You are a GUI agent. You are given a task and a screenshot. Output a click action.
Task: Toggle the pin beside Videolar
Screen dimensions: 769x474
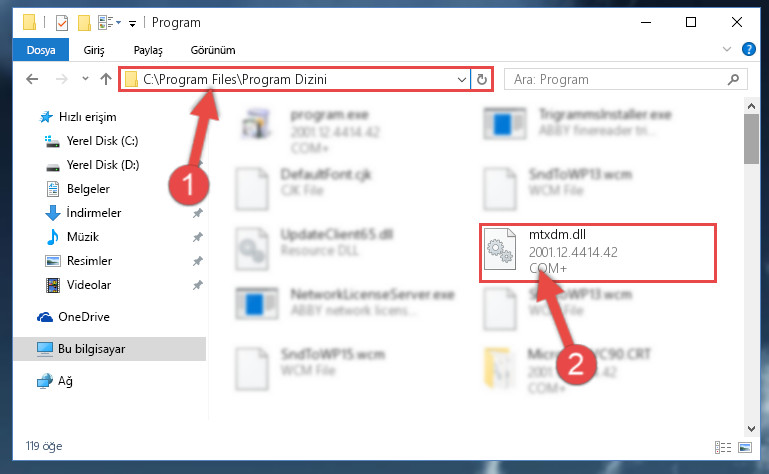click(198, 285)
